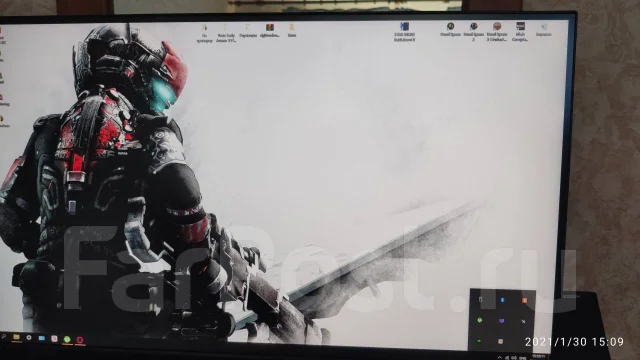Open the Dead Space desktop shortcut
Screen dimensions: 640x360
[x=450, y=29]
